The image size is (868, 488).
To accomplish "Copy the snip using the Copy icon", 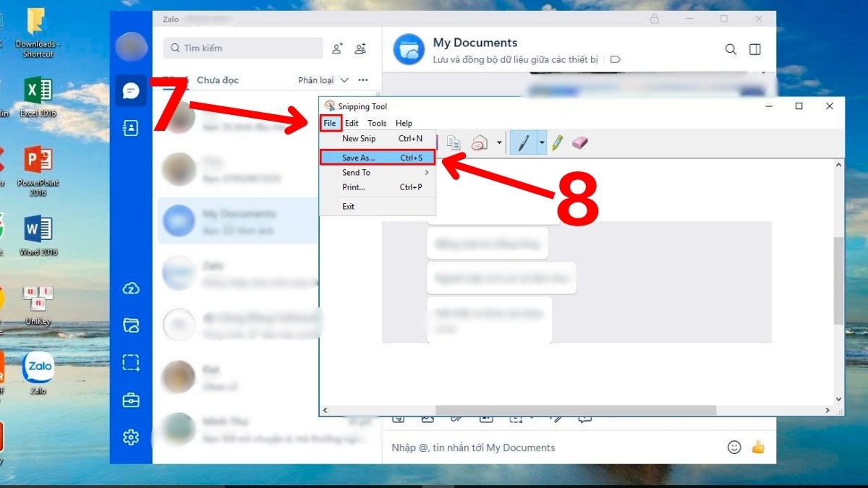I will coord(454,142).
